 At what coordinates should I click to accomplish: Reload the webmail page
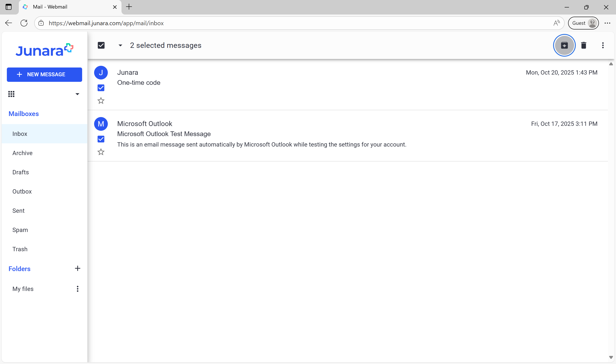[x=24, y=23]
